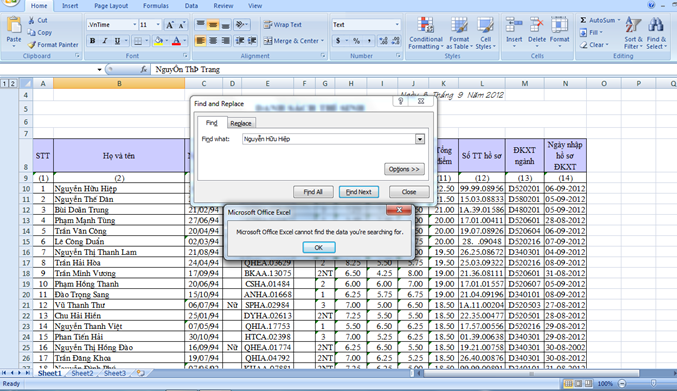The width and height of the screenshot is (677, 391).
Task: Click Find Next button
Action: (x=359, y=192)
